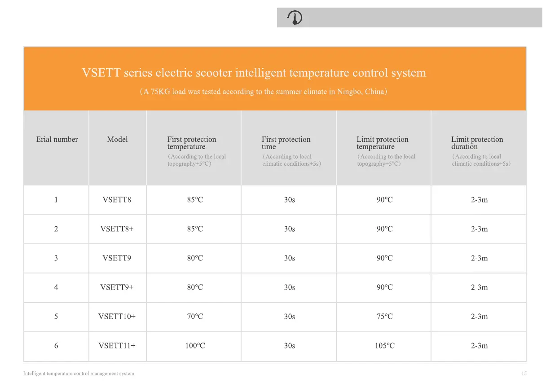The image size is (550, 392).
Task: Select the VSETT10+ model cell
Action: coord(117,317)
